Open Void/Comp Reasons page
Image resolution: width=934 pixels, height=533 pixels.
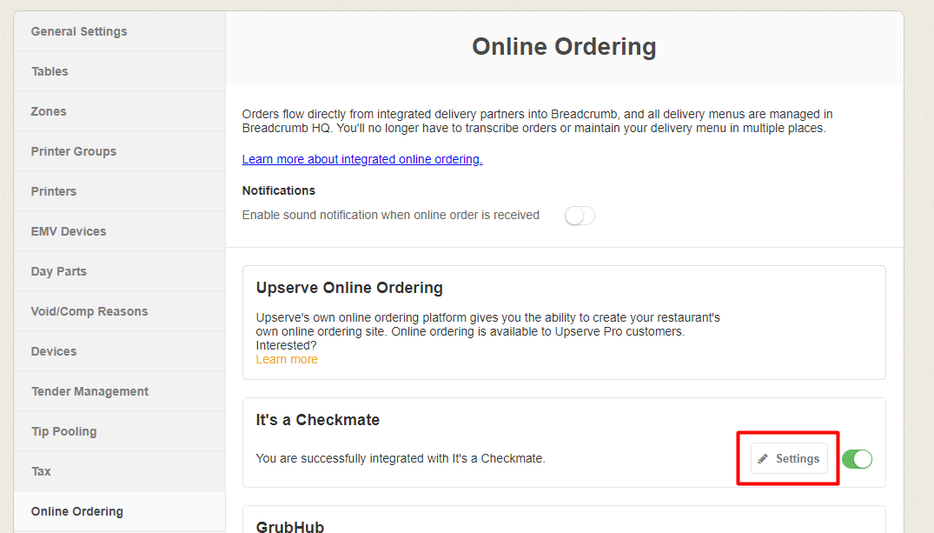(89, 311)
